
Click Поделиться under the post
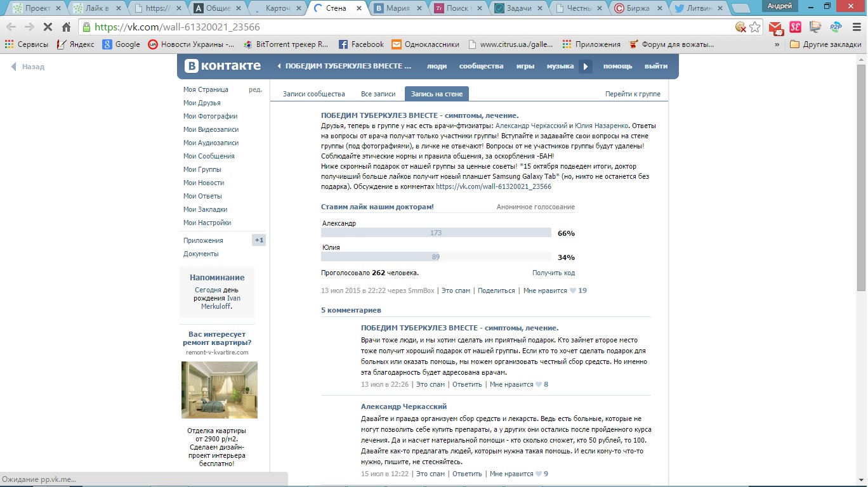point(496,290)
